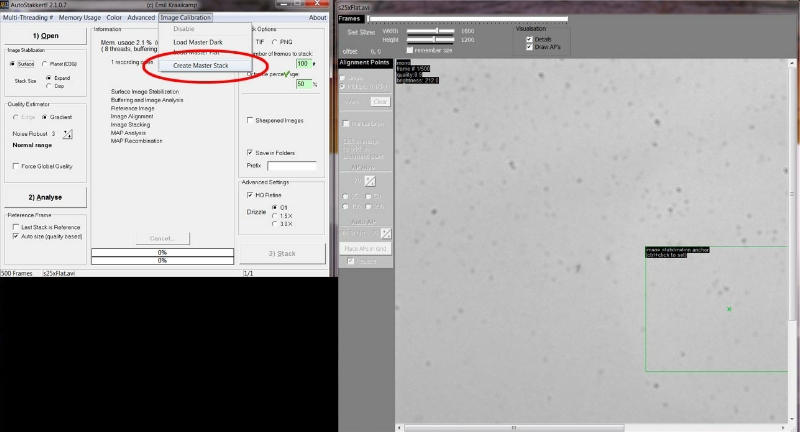
Task: Click Place APs in Grid button
Action: (x=367, y=248)
